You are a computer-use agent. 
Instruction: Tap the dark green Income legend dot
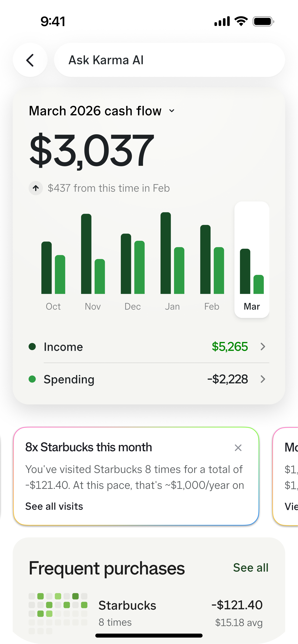[32, 347]
